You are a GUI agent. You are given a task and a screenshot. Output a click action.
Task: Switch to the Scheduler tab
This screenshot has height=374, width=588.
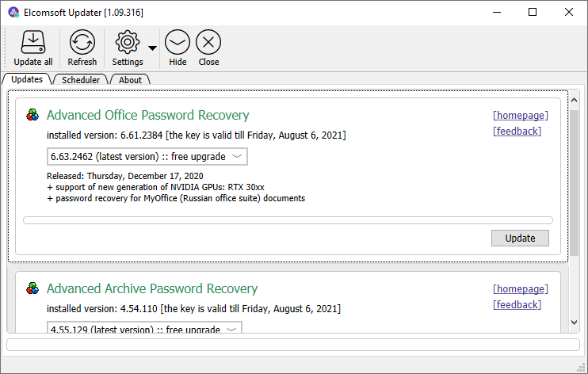(81, 80)
